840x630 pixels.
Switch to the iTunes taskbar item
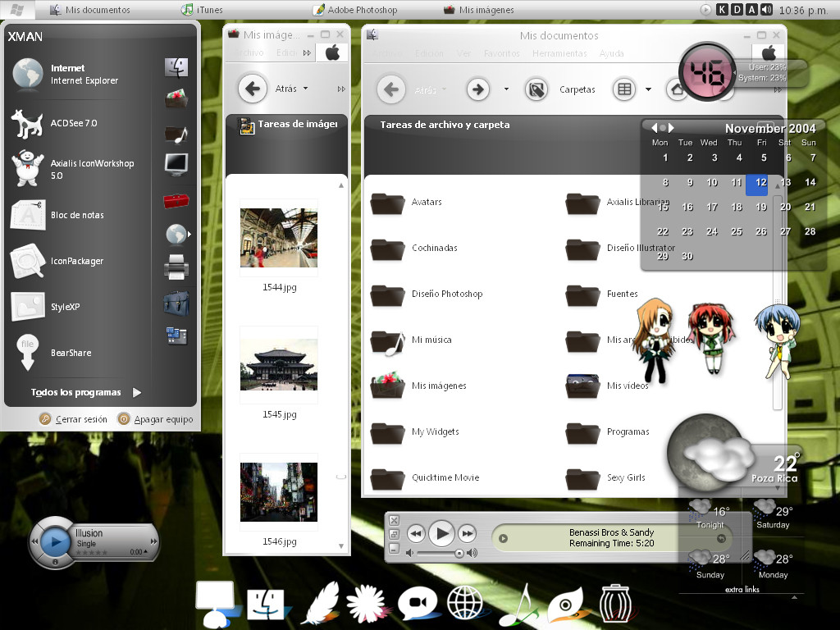203,10
